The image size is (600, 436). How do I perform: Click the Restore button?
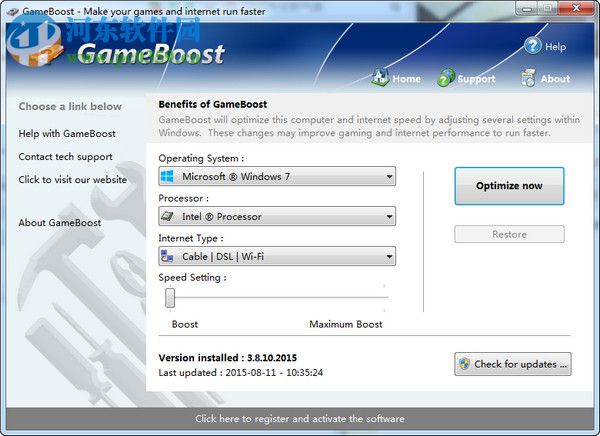click(x=509, y=234)
